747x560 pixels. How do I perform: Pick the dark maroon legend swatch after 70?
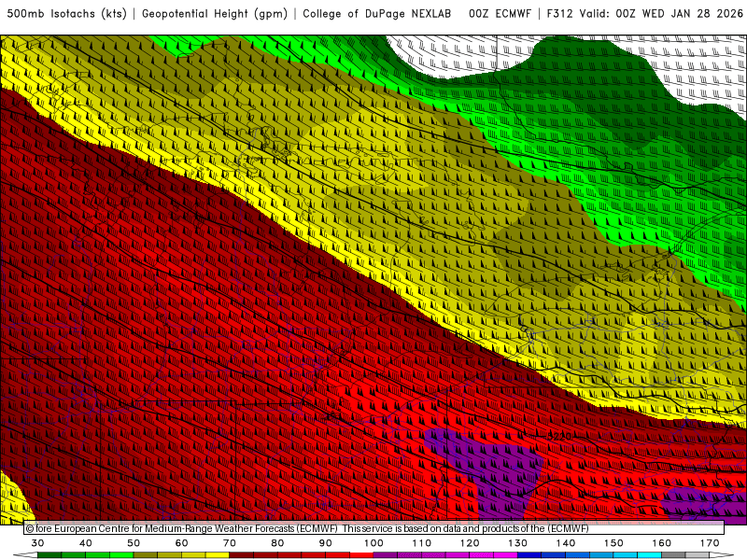point(242,555)
